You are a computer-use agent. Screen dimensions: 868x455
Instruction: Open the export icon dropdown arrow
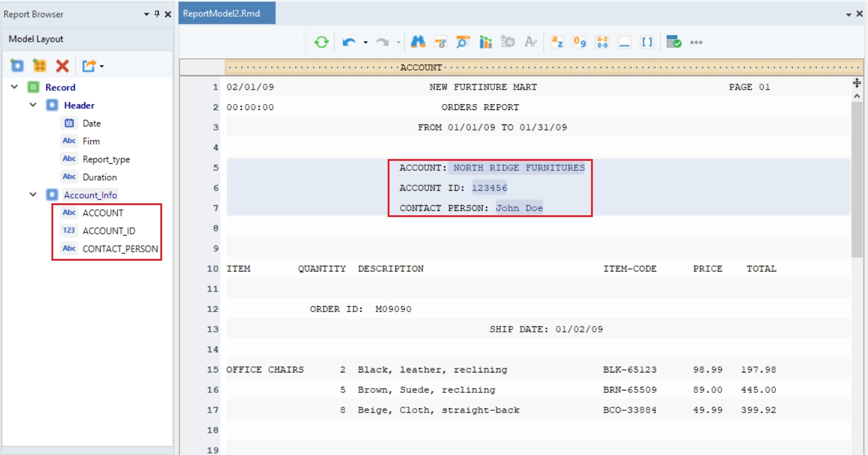[x=102, y=66]
